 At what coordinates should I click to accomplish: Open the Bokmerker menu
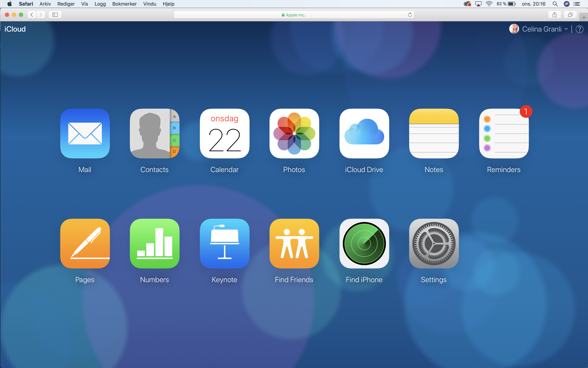(x=124, y=4)
